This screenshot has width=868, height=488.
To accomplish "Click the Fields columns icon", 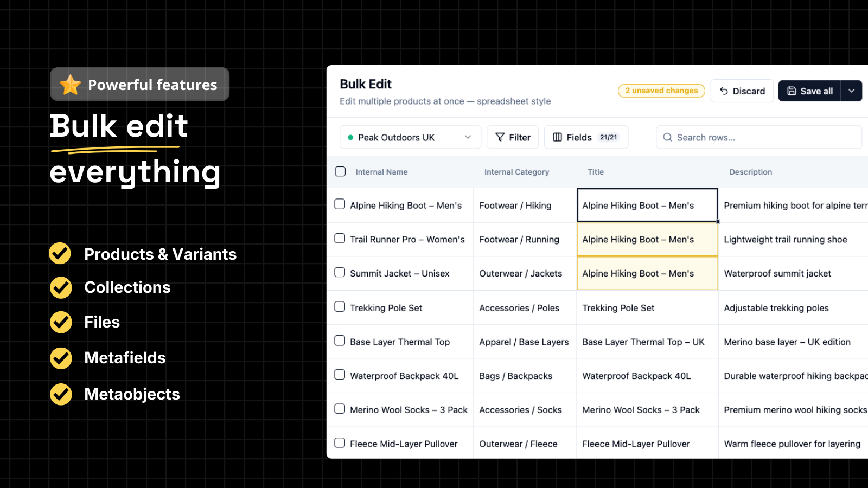I will tap(558, 137).
